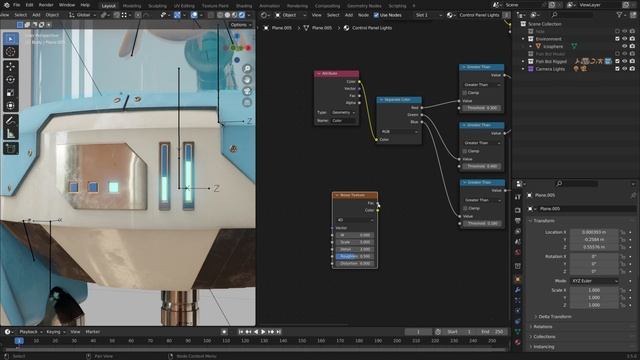Open the timeline Keying popover
The height and width of the screenshot is (360, 640).
pos(55,332)
